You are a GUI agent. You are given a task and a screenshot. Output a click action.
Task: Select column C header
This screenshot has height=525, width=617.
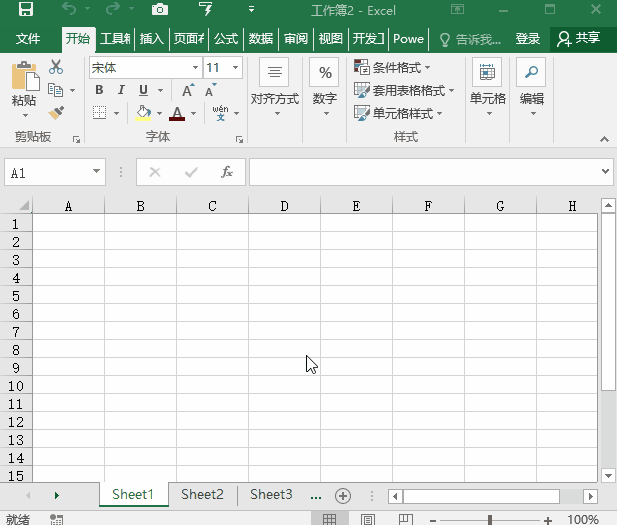pyautogui.click(x=212, y=206)
